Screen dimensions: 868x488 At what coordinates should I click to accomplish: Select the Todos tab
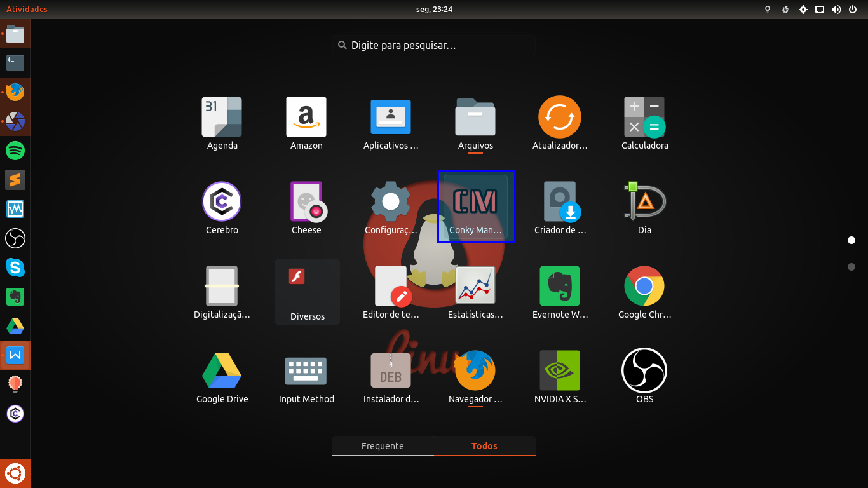click(484, 446)
